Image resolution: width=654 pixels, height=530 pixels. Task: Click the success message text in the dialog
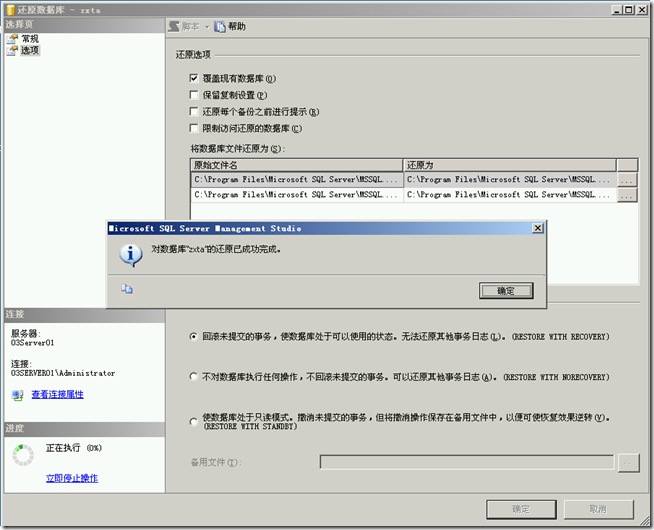[x=216, y=249]
